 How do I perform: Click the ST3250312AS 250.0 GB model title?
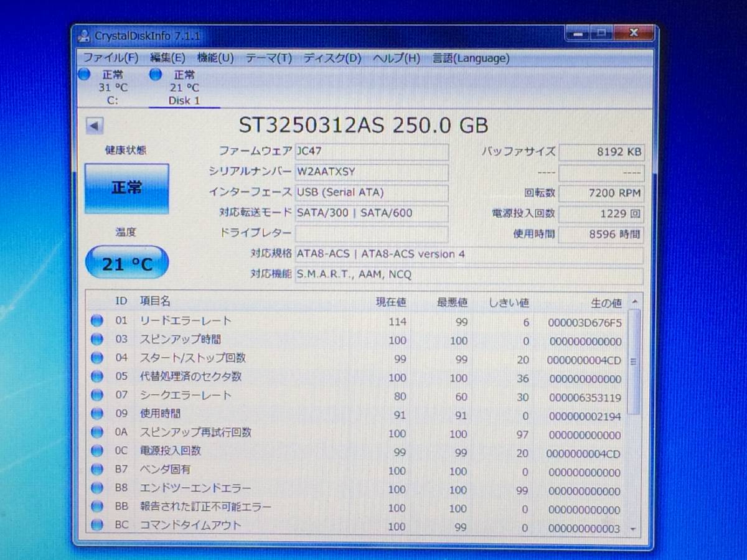(x=364, y=124)
